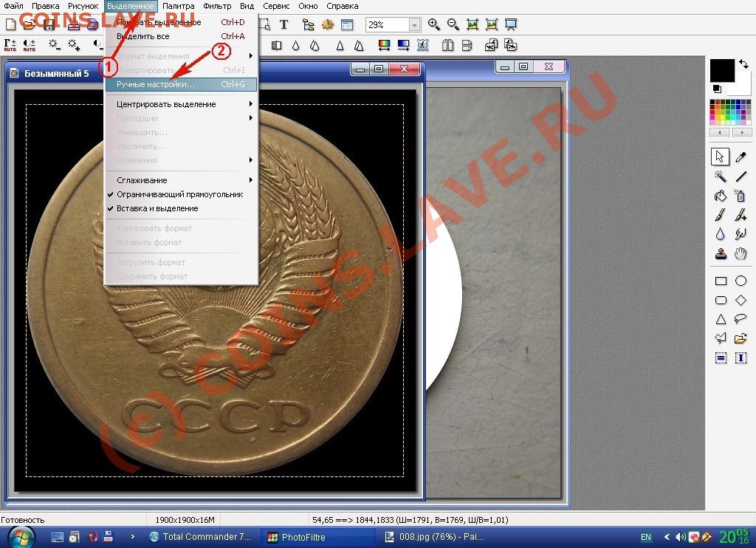Screen dimensions: 756x548
Task: Open the 'Правка' menu
Action: [45, 6]
